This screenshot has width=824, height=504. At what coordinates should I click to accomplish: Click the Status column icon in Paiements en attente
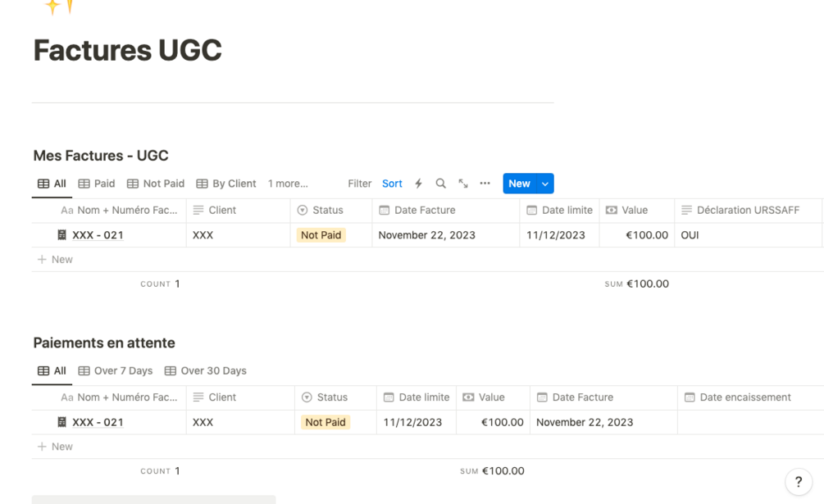307,397
